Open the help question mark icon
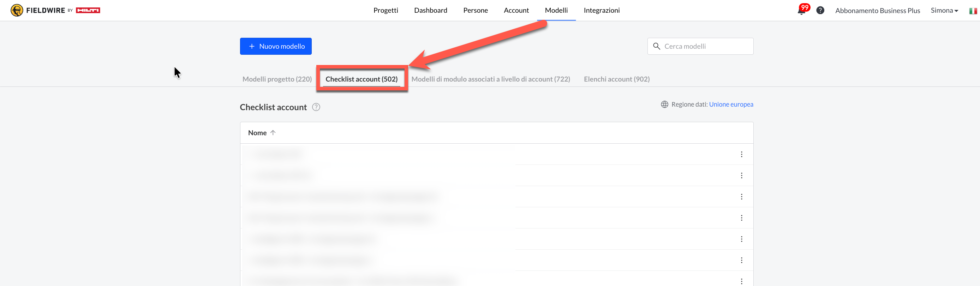Screen dimensions: 980x286 point(820,11)
